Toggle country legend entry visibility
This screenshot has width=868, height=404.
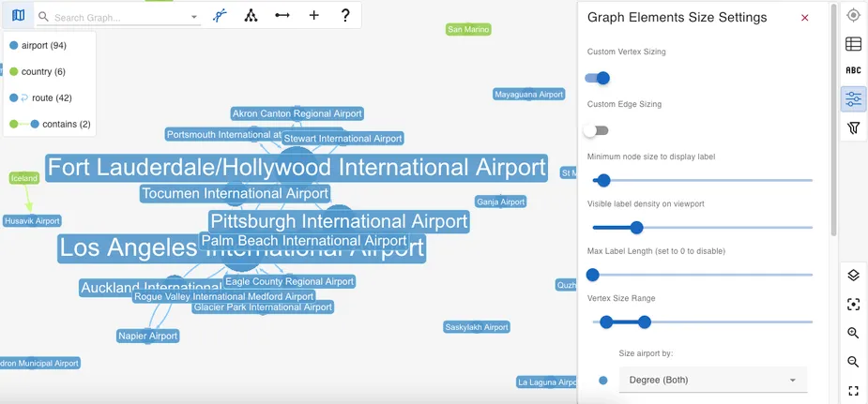38,71
